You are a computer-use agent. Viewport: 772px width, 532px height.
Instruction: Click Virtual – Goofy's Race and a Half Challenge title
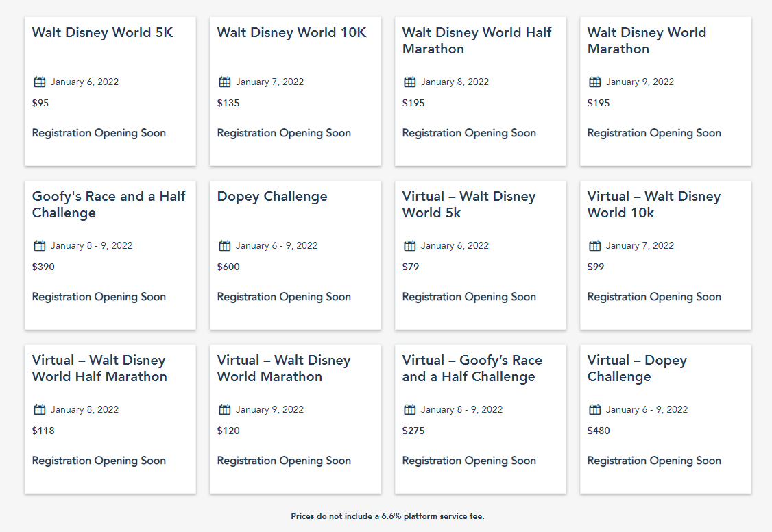(472, 368)
